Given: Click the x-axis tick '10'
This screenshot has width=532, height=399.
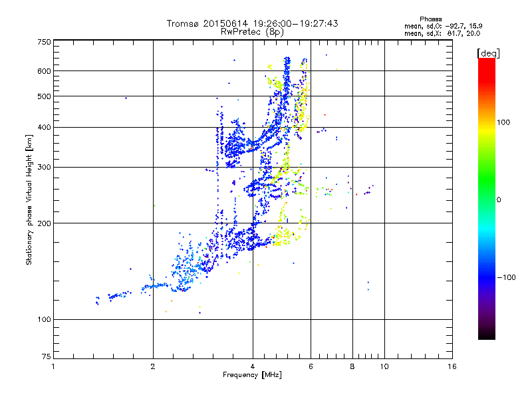Looking at the screenshot, I should (x=384, y=366).
